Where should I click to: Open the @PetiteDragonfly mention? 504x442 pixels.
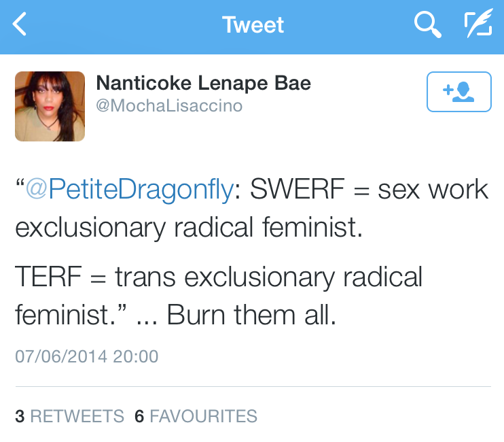[x=129, y=190]
